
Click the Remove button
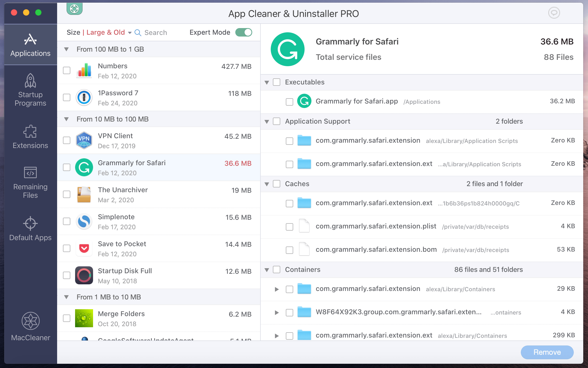pos(547,352)
